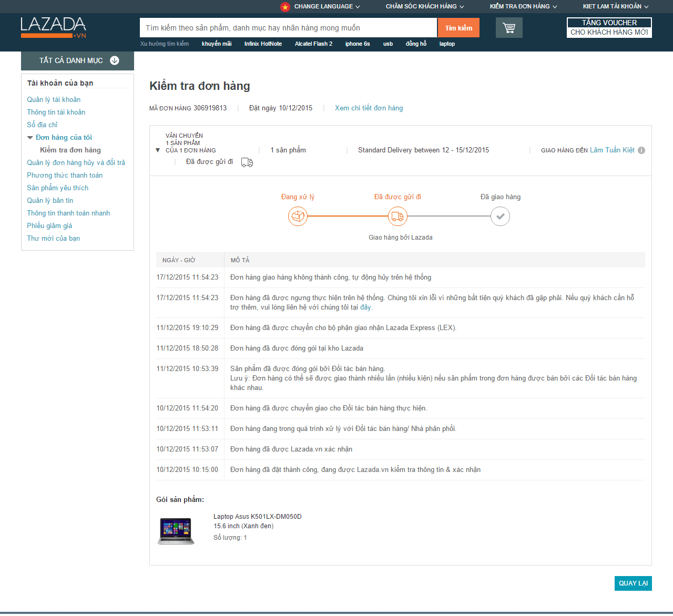Click the Đang xử lý status label
The image size is (673, 616).
(x=298, y=197)
